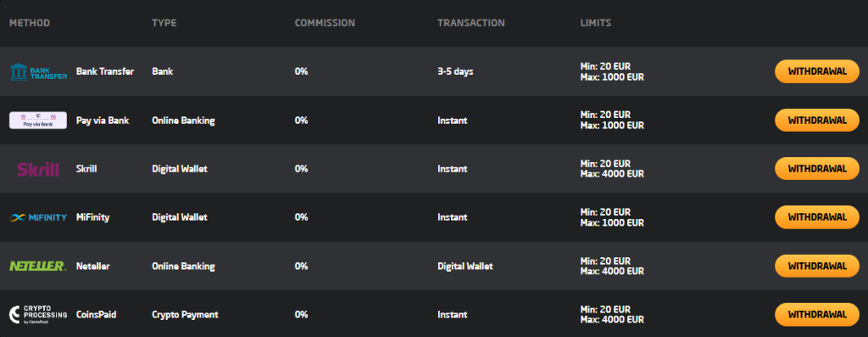Choose the MiFinity infinity logo
This screenshot has height=337, width=868.
38,217
